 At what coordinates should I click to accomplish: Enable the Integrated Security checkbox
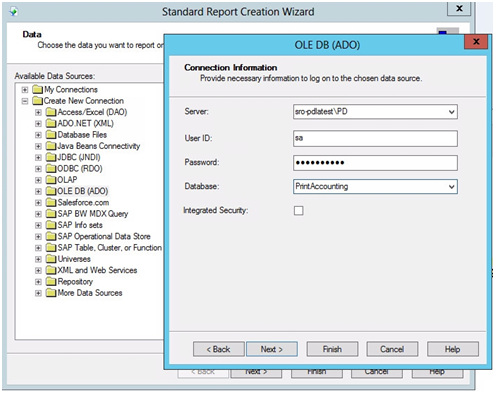click(299, 210)
